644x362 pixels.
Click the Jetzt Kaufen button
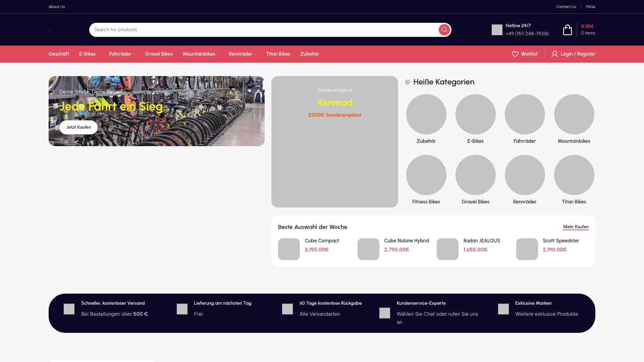(78, 127)
